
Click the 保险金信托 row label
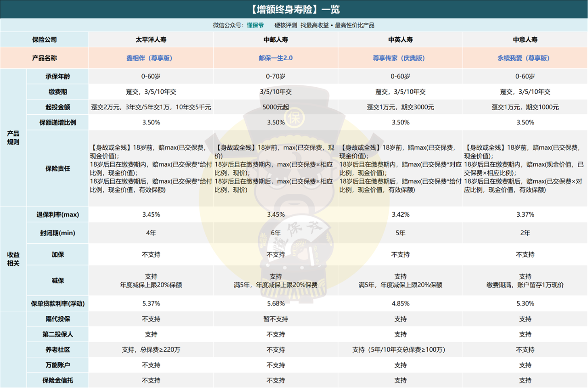(x=57, y=380)
